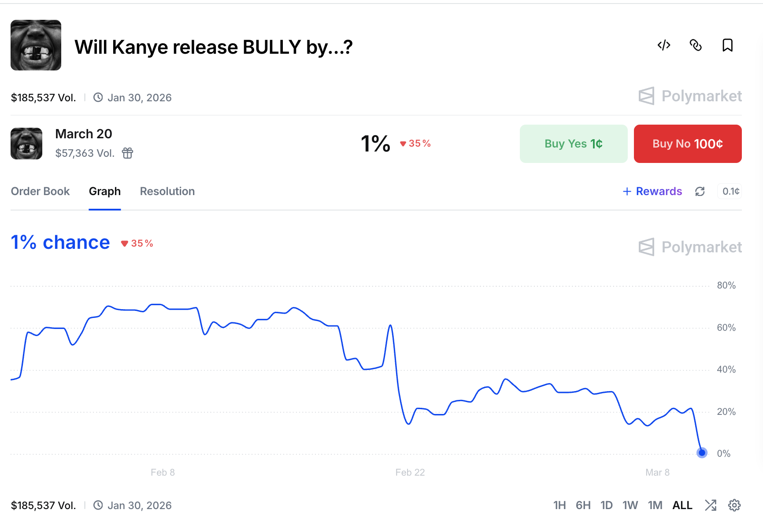Click the current price dot on chart
The image size is (763, 532).
pos(702,453)
